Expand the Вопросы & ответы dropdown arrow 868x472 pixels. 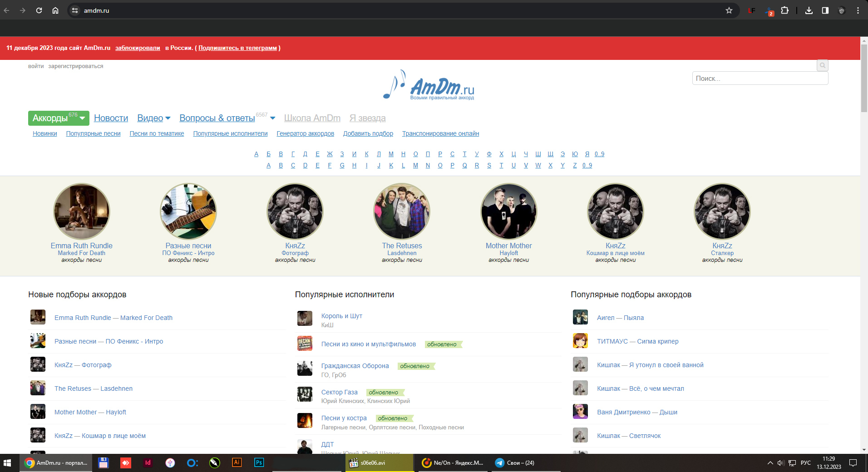coord(272,118)
